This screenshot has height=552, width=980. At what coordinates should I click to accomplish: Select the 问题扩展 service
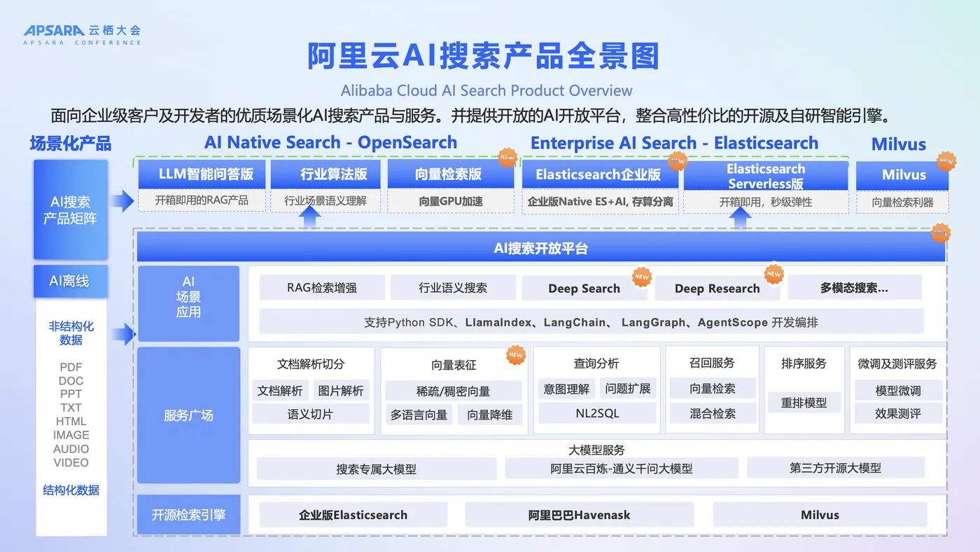[628, 389]
